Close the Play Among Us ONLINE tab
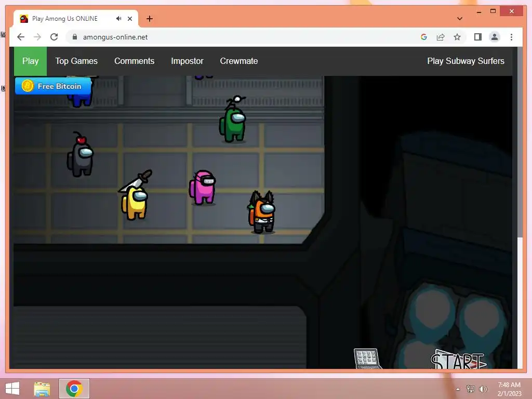The width and height of the screenshot is (532, 399). (130, 19)
